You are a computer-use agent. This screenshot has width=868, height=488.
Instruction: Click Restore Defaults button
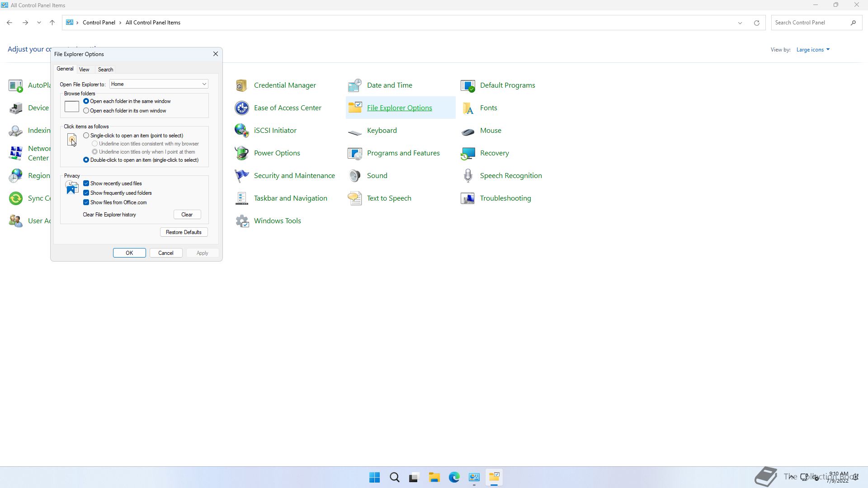click(x=184, y=232)
